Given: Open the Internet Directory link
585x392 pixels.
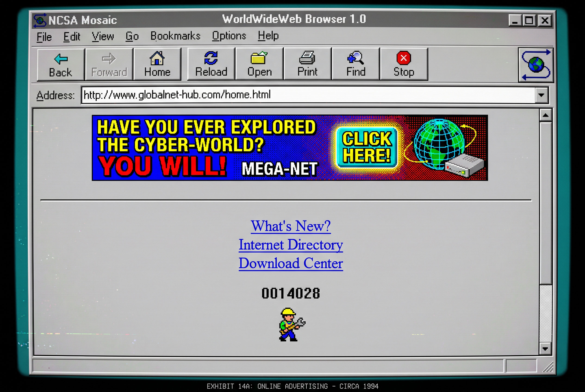Looking at the screenshot, I should click(291, 245).
